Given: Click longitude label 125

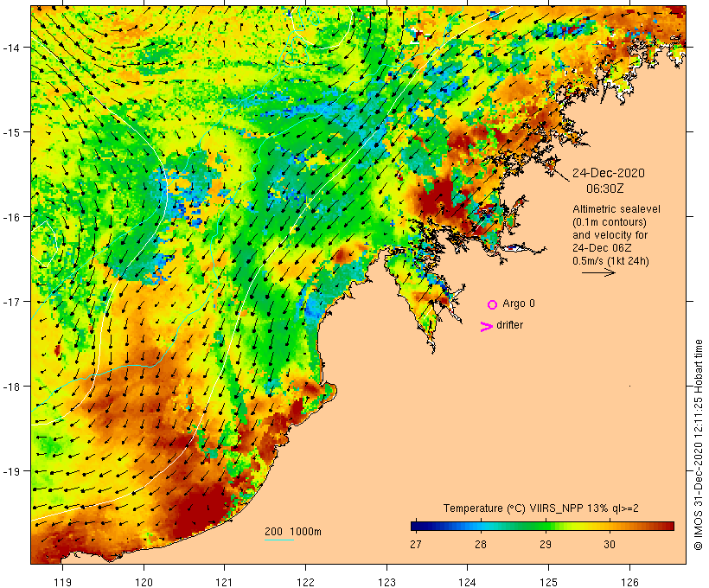Looking at the screenshot, I should click(548, 582).
